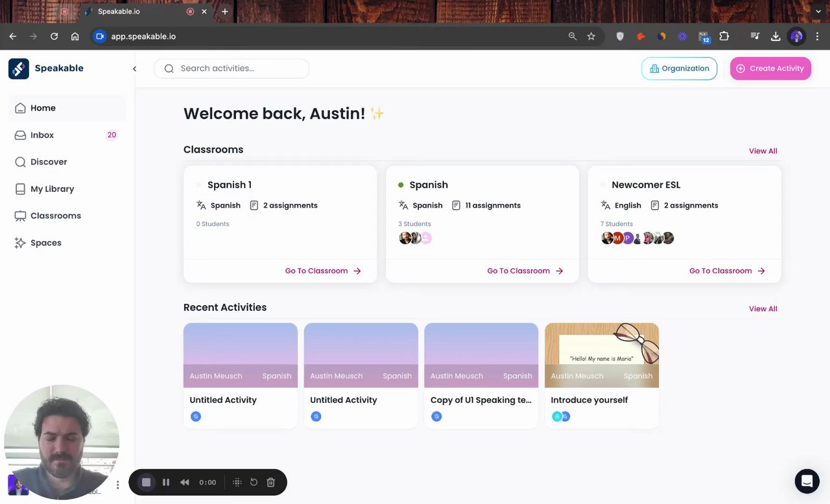Click the search magnifier icon in search box
The width and height of the screenshot is (830, 504).
pyautogui.click(x=169, y=69)
